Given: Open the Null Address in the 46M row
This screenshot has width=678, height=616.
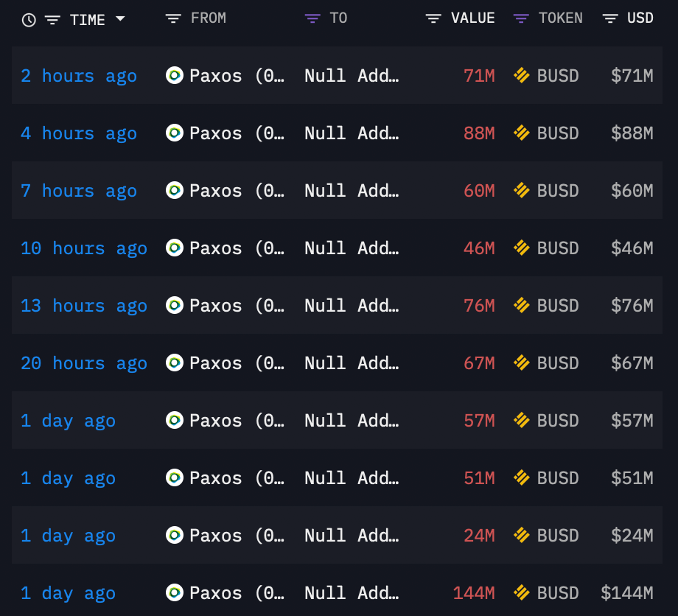Looking at the screenshot, I should click(x=352, y=248).
